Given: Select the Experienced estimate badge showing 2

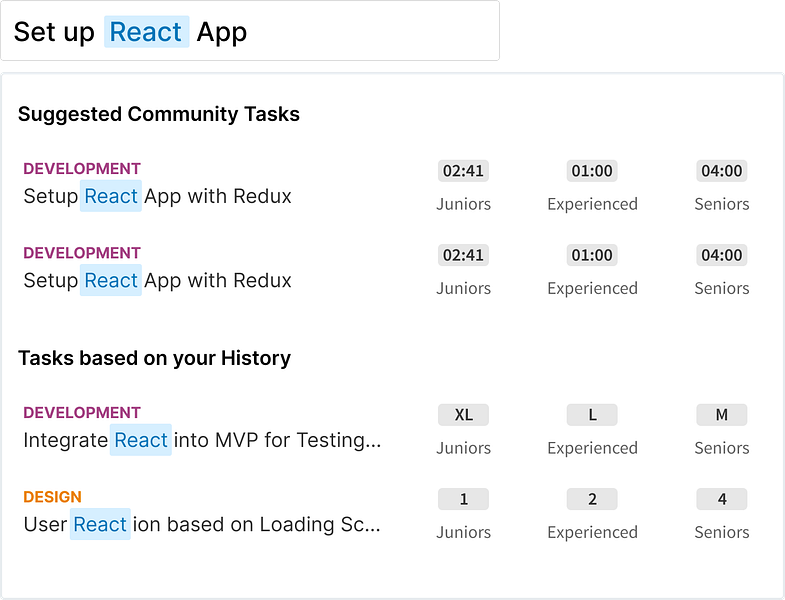Looking at the screenshot, I should pos(592,499).
